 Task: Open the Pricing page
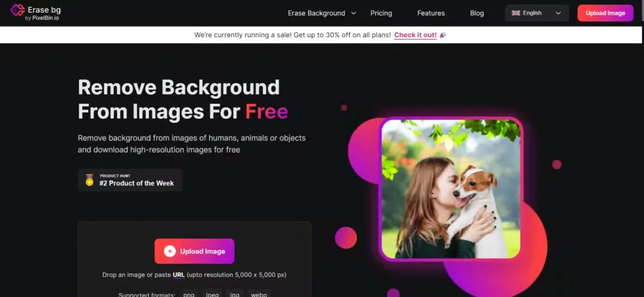pos(381,13)
